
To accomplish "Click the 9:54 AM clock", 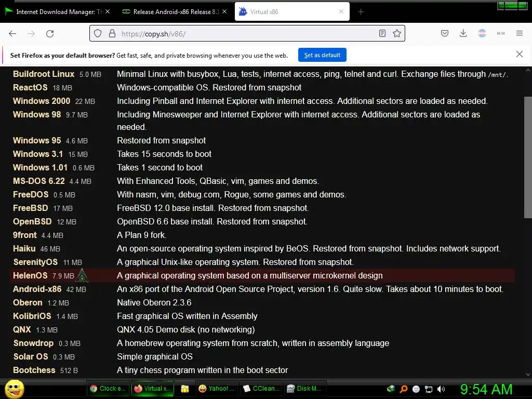I will coord(486,390).
